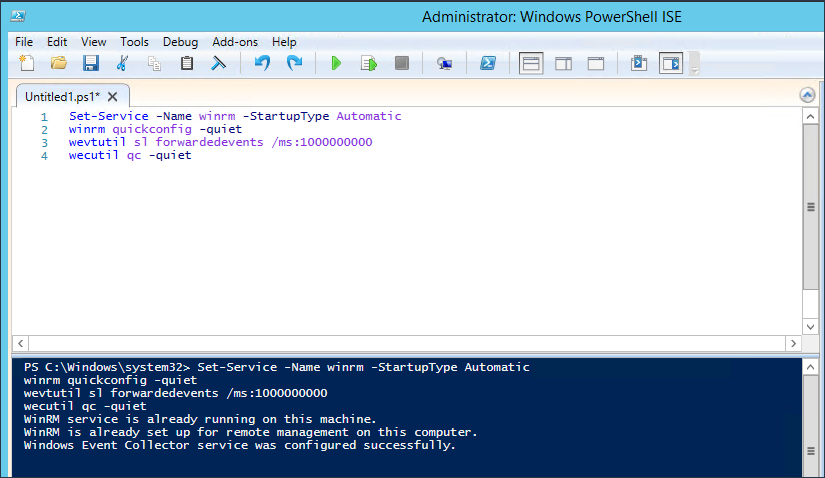825x478 pixels.
Task: Open new remote PowerShell tab
Action: [x=445, y=63]
